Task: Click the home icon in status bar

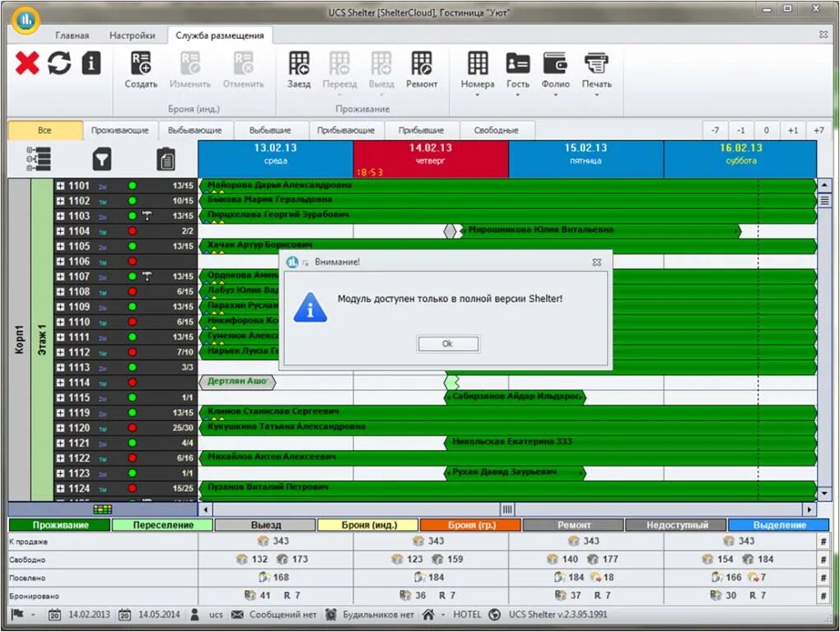Action: (428, 615)
